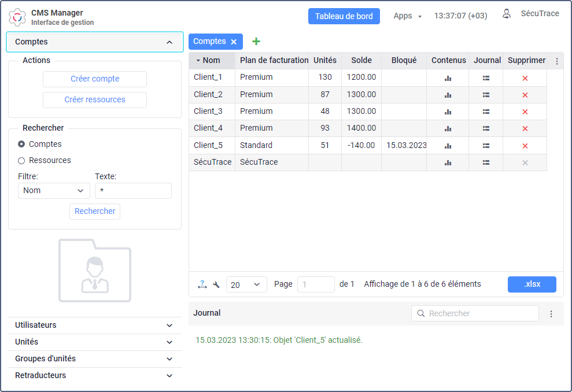Click the Créer compte button
572x392 pixels.
coord(95,79)
